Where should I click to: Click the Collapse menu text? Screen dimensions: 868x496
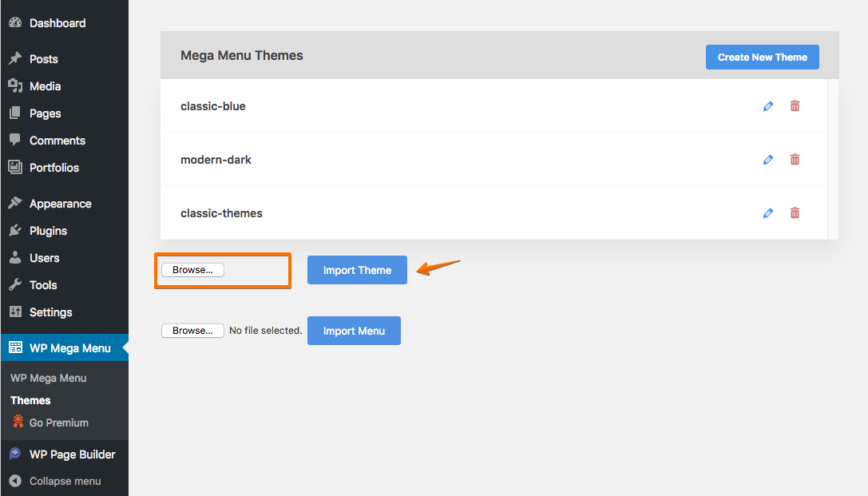tap(65, 481)
